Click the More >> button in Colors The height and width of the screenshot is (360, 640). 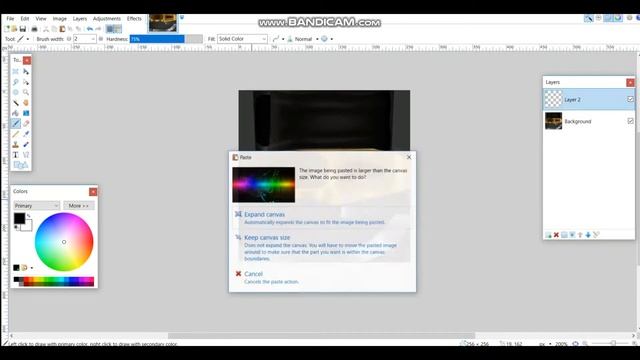click(79, 206)
